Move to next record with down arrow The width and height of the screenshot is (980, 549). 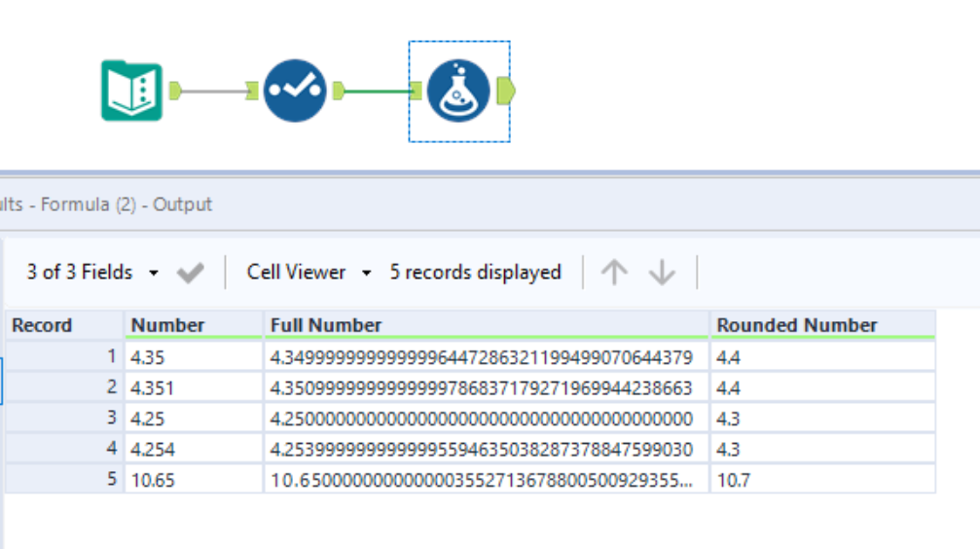point(662,273)
